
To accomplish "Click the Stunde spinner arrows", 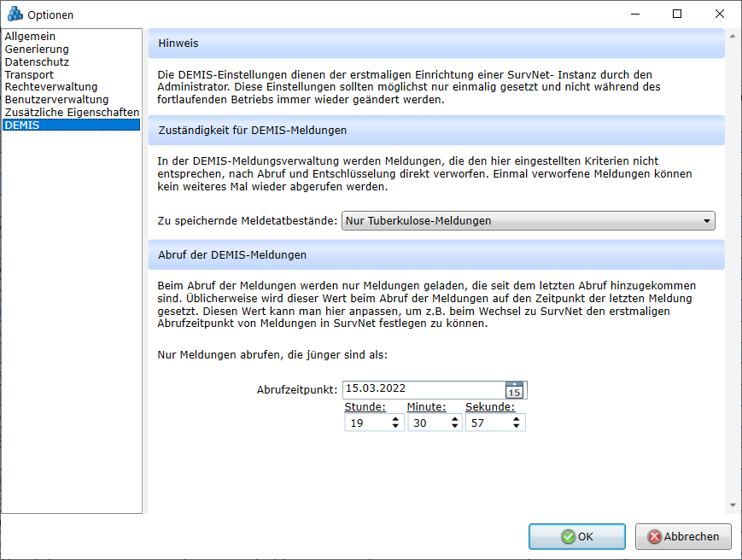I will click(x=395, y=423).
